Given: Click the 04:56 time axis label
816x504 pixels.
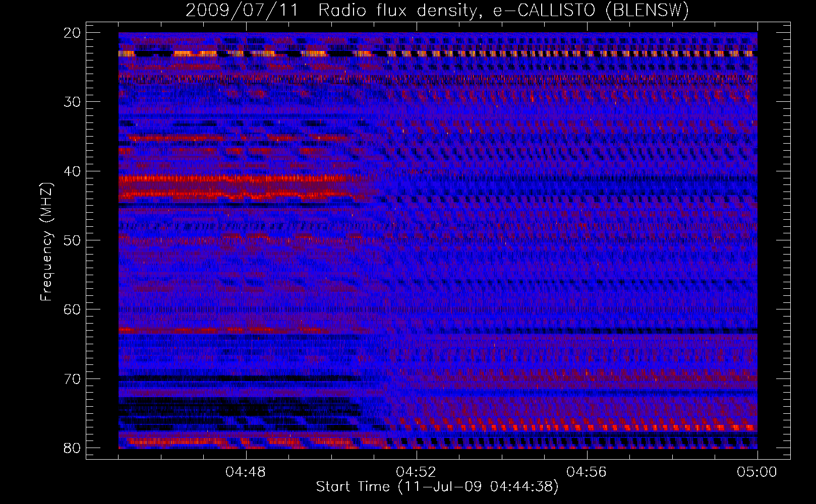Looking at the screenshot, I should 587,472.
